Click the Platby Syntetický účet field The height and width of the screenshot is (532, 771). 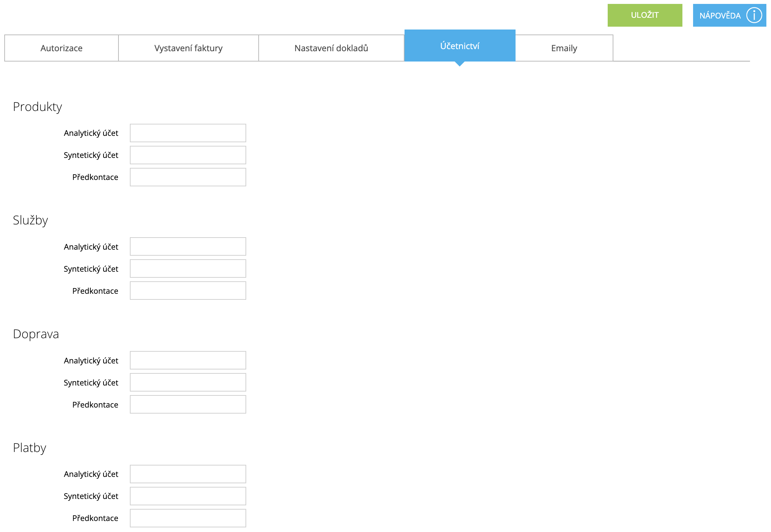pos(188,496)
